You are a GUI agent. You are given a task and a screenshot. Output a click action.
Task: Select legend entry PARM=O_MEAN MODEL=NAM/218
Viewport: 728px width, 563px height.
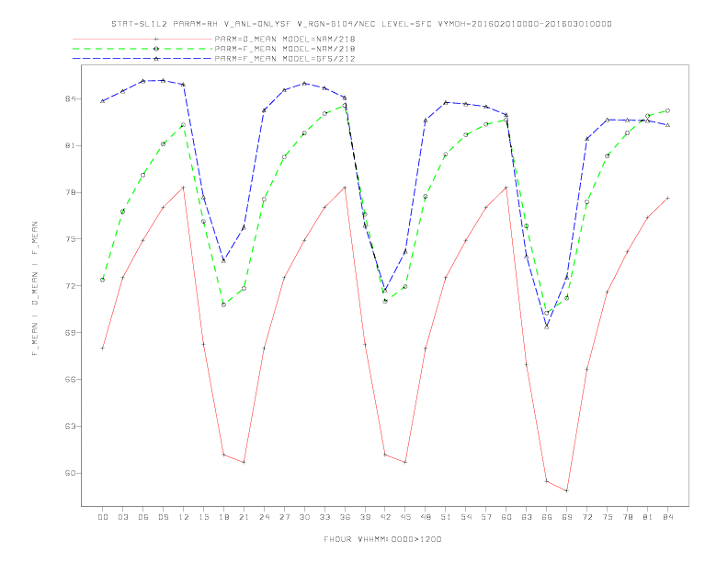285,39
